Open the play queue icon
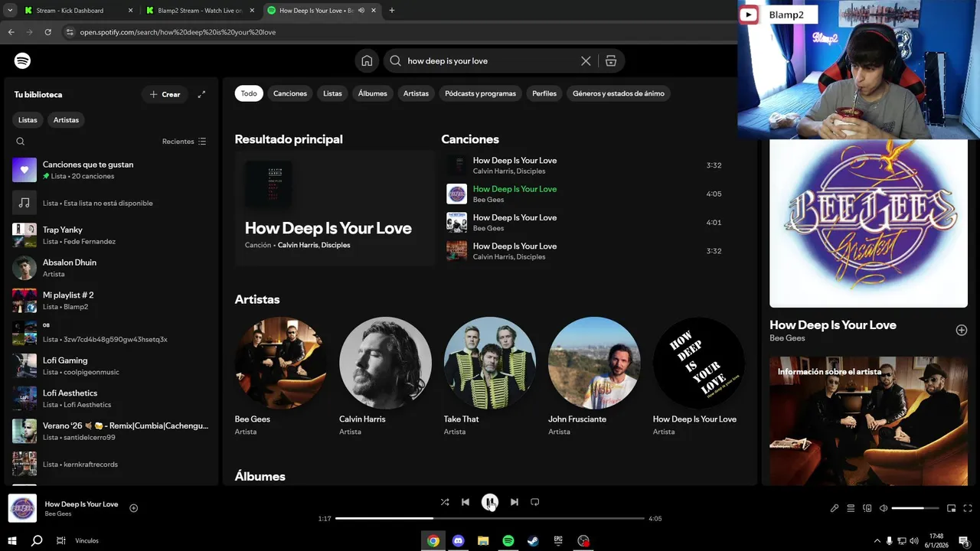Image resolution: width=980 pixels, height=551 pixels. click(851, 508)
